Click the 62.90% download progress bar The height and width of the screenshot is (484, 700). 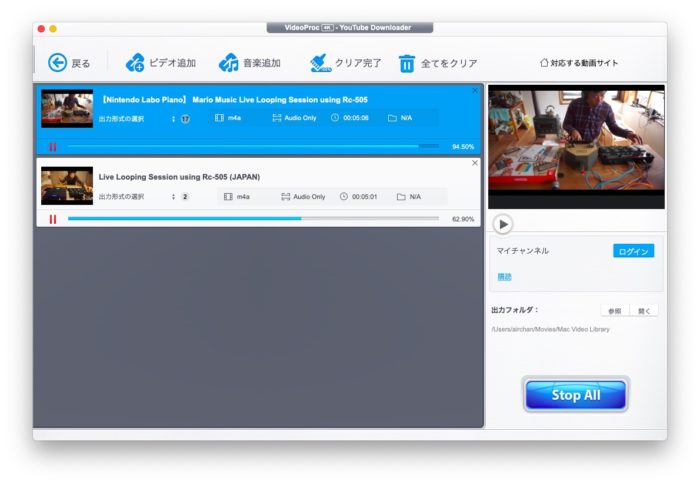(x=253, y=218)
